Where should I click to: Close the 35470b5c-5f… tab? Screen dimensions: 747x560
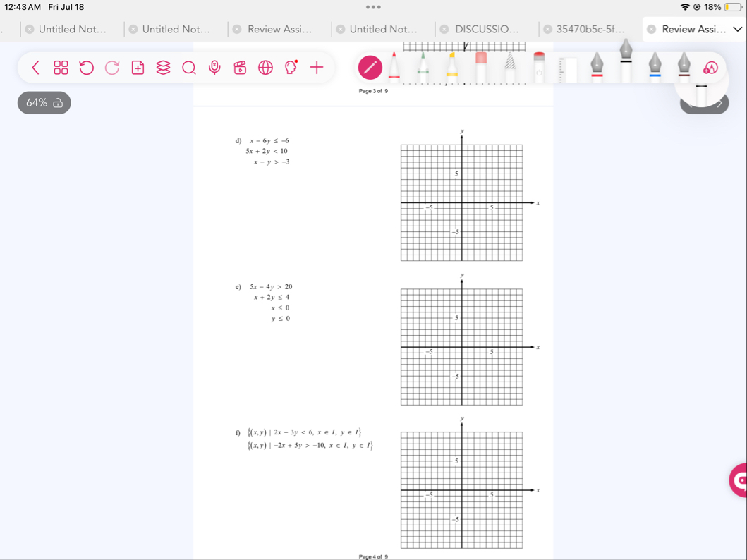(548, 29)
